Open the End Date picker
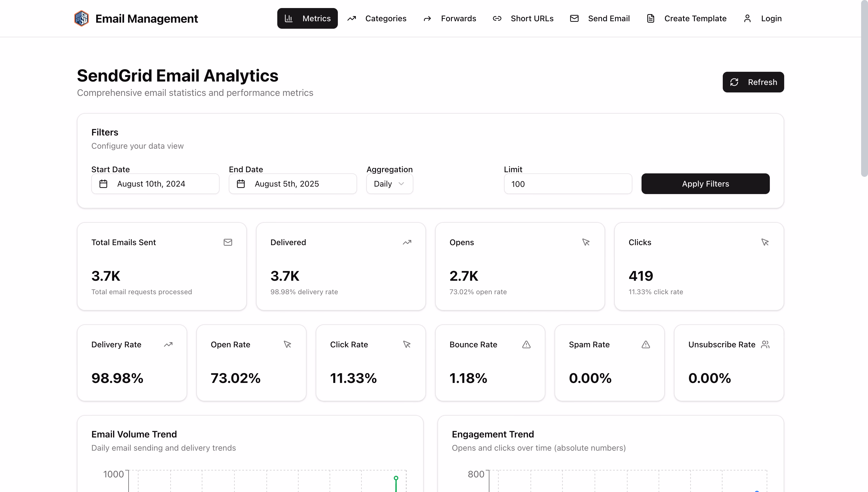The width and height of the screenshot is (868, 492). (292, 184)
